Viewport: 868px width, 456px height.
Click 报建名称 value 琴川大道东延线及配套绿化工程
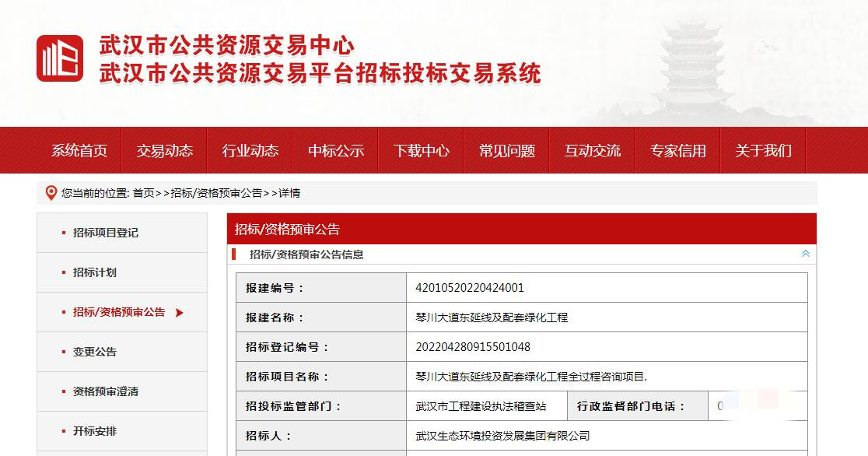(492, 317)
